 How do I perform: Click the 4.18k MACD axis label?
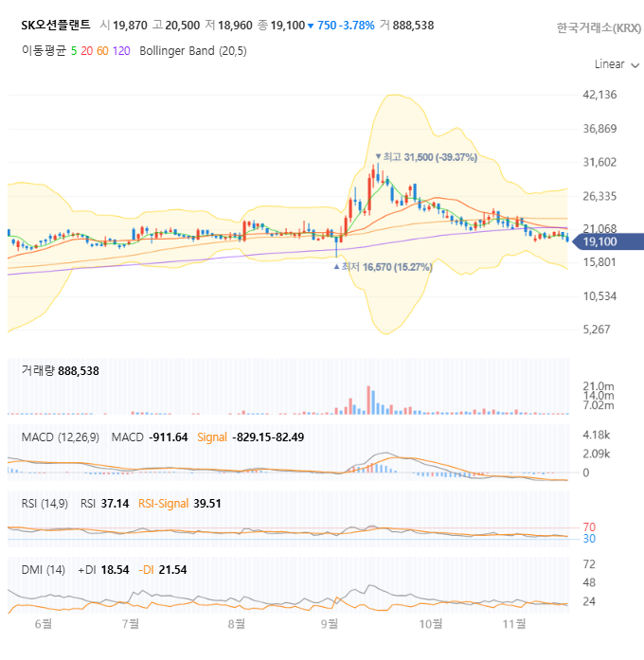coord(596,435)
